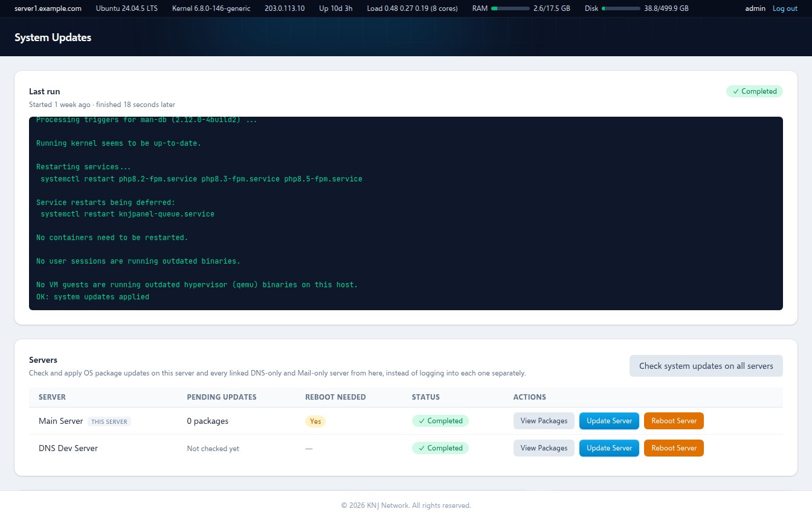
Task: Click the System Updates page title
Action: (x=53, y=37)
